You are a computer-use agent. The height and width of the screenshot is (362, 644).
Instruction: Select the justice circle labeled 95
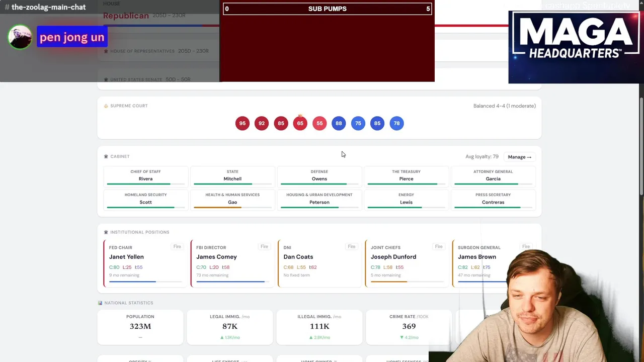coord(243,123)
